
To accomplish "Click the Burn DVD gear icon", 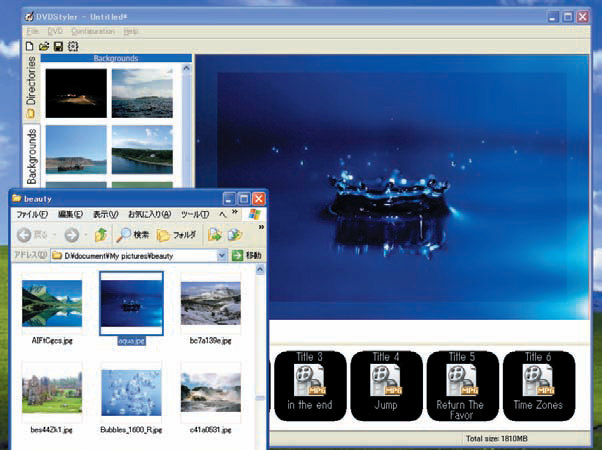I will tap(73, 46).
